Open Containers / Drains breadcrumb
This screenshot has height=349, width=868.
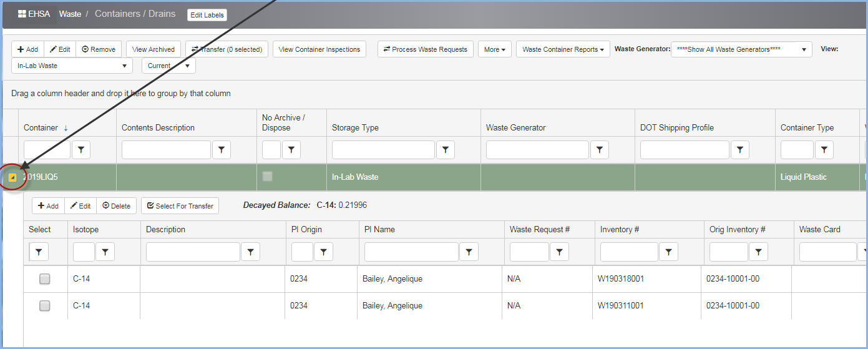tap(135, 14)
